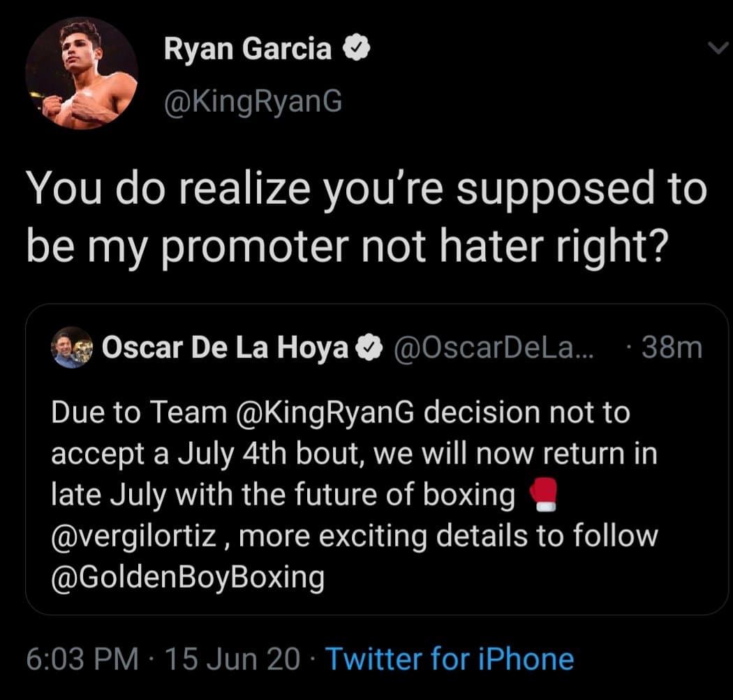Open the @GoldenBoyBoxing mention

coord(188,577)
